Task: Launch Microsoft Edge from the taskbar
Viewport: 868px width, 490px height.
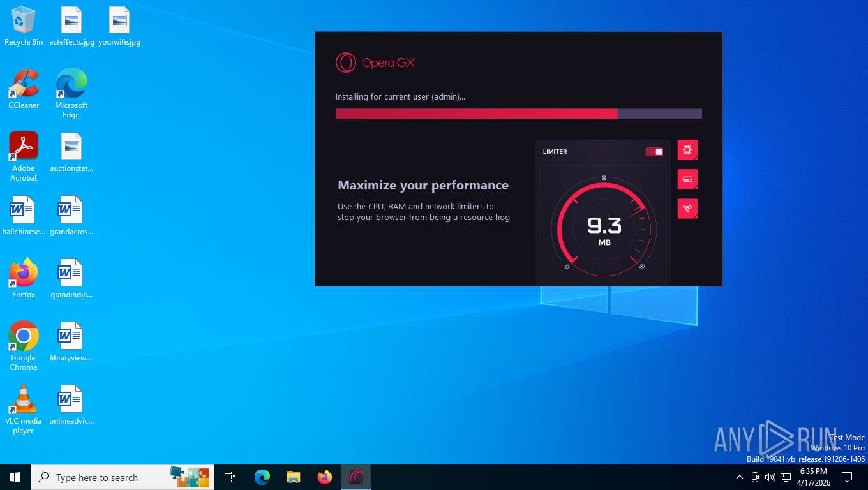Action: click(x=262, y=477)
